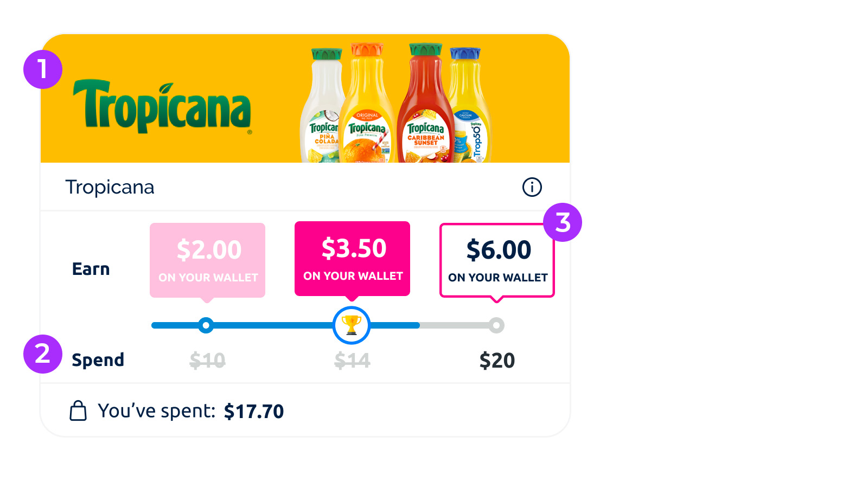Select the $2.00 on your wallet tier
868x488 pixels.
207,260
